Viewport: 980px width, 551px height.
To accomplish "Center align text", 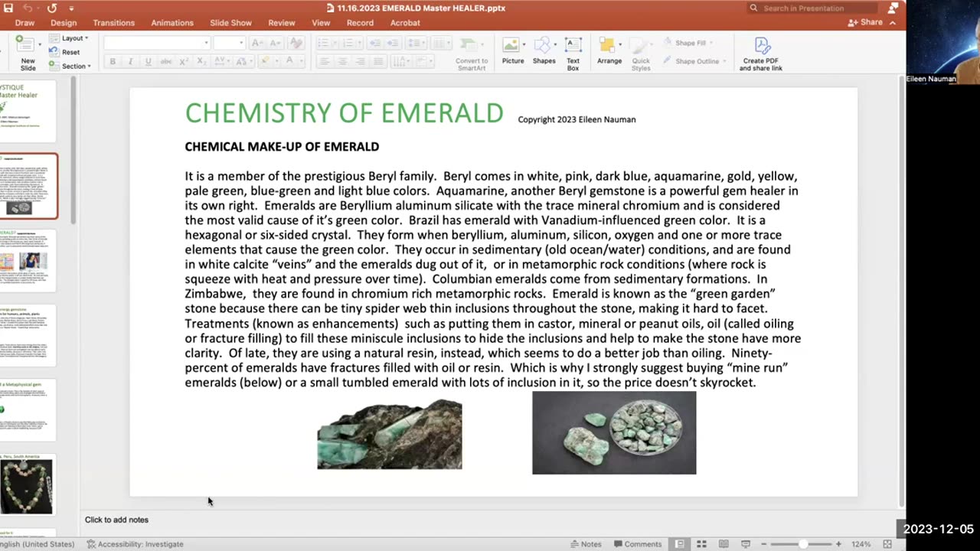I will click(342, 61).
